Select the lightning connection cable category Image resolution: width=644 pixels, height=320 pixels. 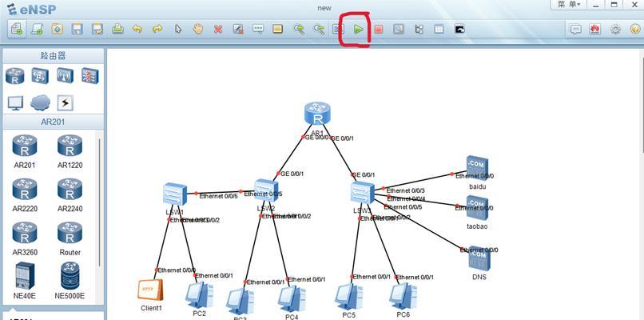coord(65,103)
